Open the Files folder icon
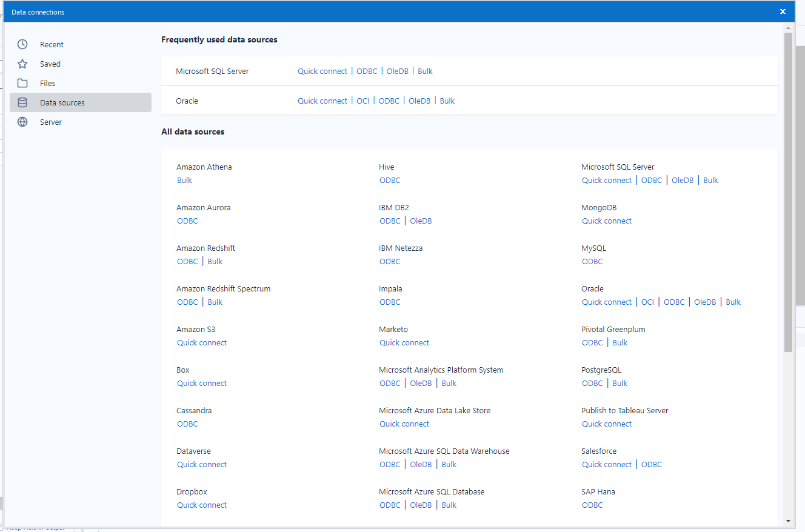This screenshot has height=532, width=805. [x=22, y=82]
